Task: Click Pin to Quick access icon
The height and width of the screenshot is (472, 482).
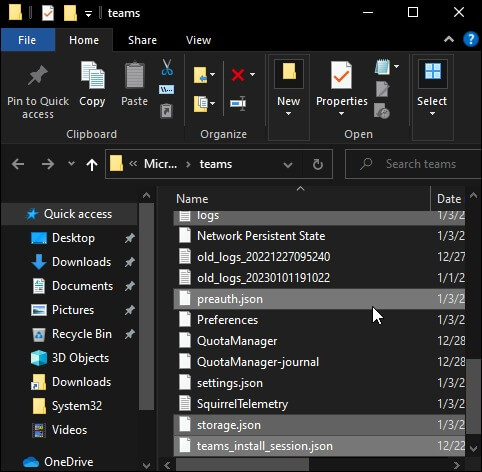Action: pyautogui.click(x=38, y=75)
